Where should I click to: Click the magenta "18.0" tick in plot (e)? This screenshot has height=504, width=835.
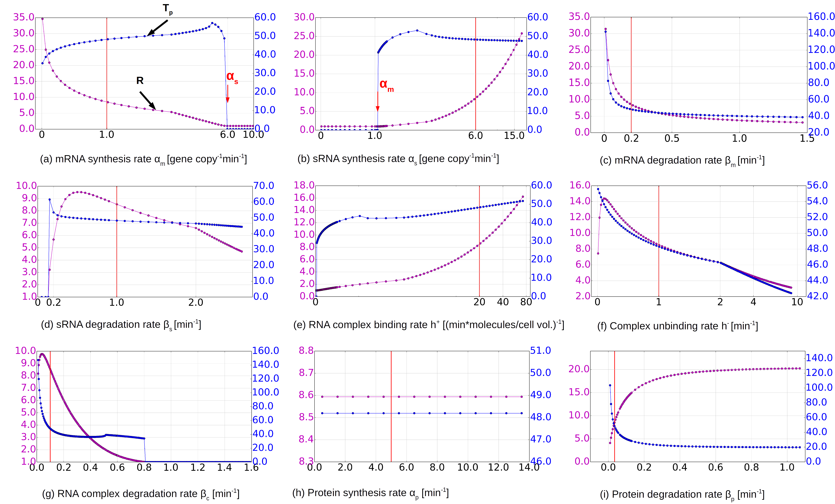[304, 185]
